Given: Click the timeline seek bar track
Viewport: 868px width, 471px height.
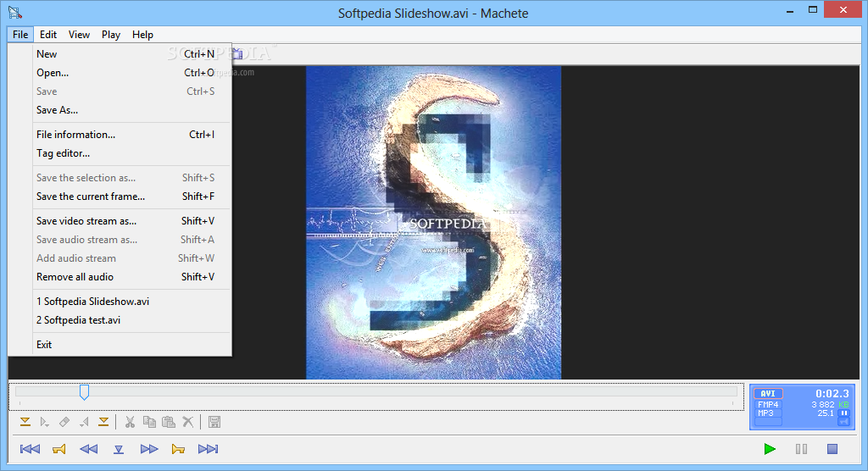Looking at the screenshot, I should [376, 392].
